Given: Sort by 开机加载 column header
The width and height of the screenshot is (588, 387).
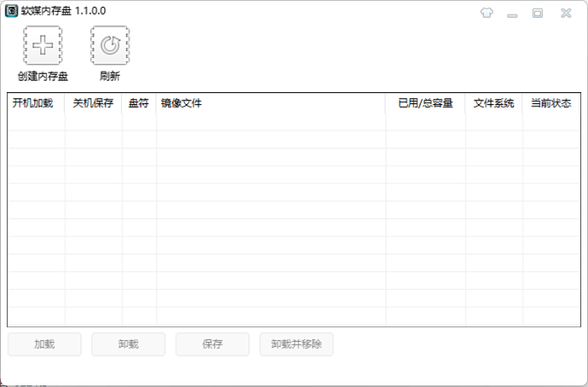Looking at the screenshot, I should 36,103.
